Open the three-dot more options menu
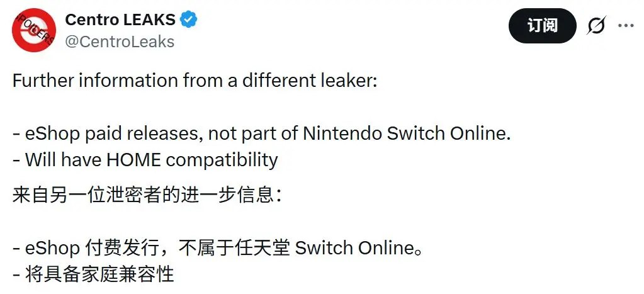 [626, 26]
